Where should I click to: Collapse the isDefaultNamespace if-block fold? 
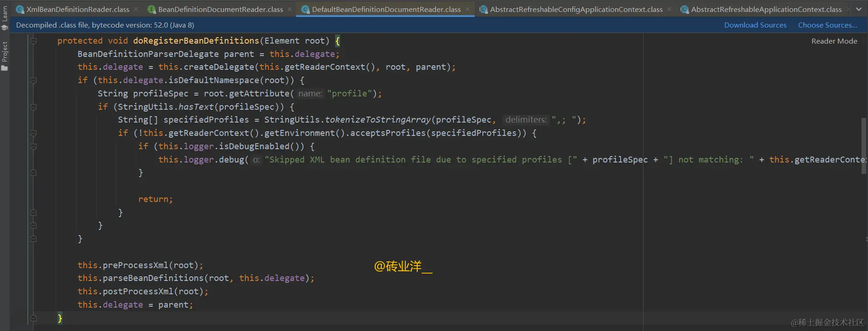tap(34, 80)
